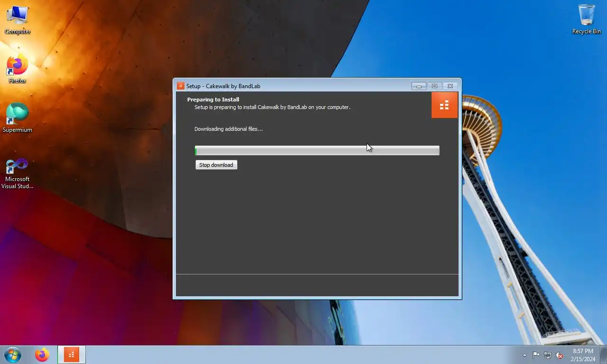Image resolution: width=607 pixels, height=364 pixels.
Task: Click the download progress bar
Action: tap(317, 151)
